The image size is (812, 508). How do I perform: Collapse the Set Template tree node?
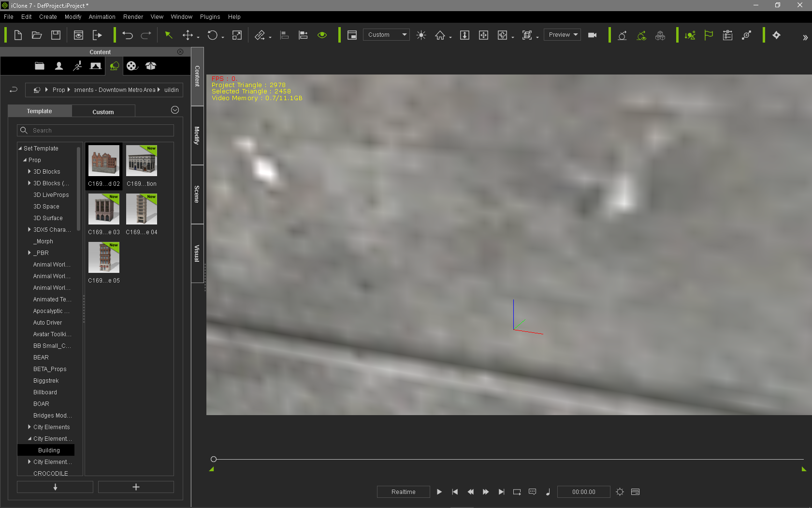(20, 149)
